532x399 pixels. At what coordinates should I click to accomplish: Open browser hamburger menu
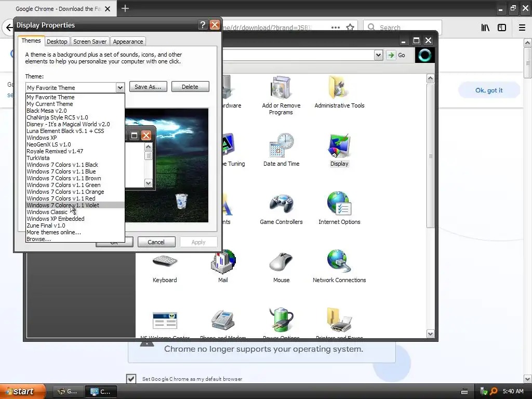pyautogui.click(x=522, y=28)
